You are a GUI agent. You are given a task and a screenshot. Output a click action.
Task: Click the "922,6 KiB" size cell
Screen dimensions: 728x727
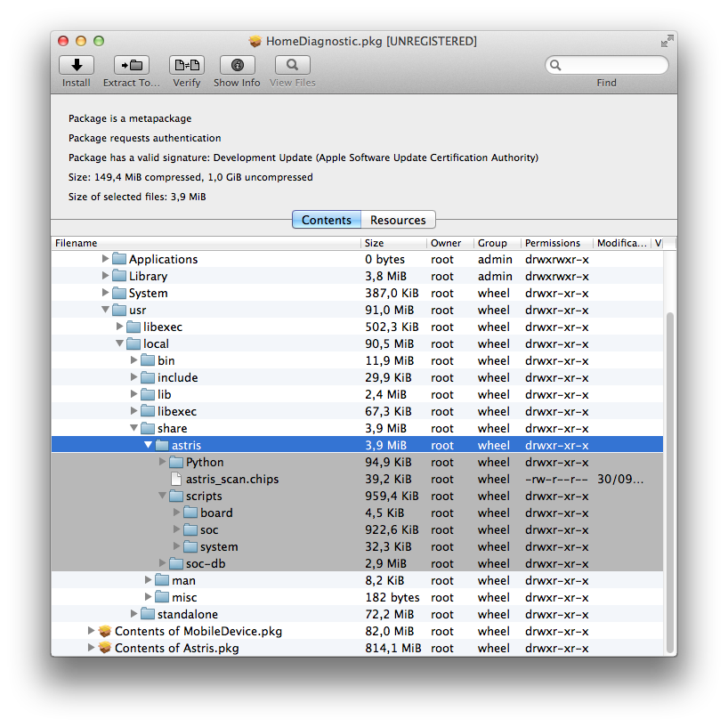tap(392, 529)
